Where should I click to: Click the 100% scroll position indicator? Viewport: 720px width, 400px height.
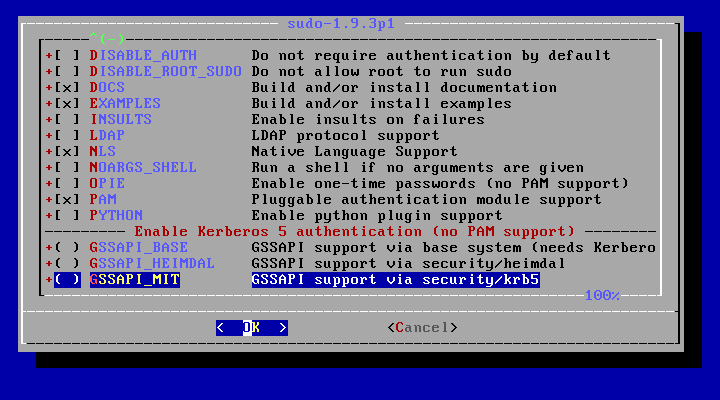coord(602,295)
